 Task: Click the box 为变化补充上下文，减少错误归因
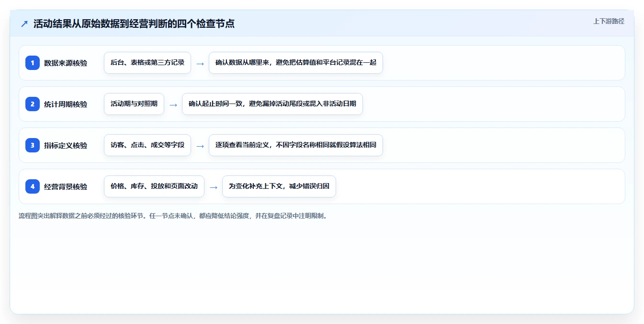(x=279, y=186)
